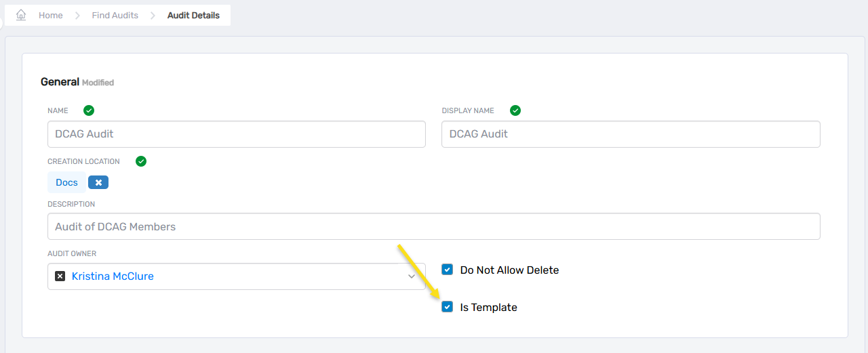Toggle the Is Template checkbox
Viewport: 868px width, 353px height.
[447, 307]
